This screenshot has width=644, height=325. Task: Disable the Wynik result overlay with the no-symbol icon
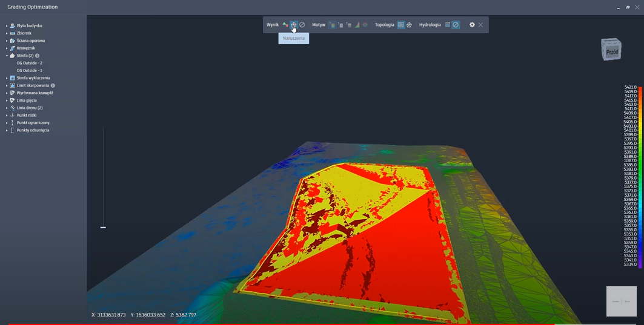coord(302,25)
